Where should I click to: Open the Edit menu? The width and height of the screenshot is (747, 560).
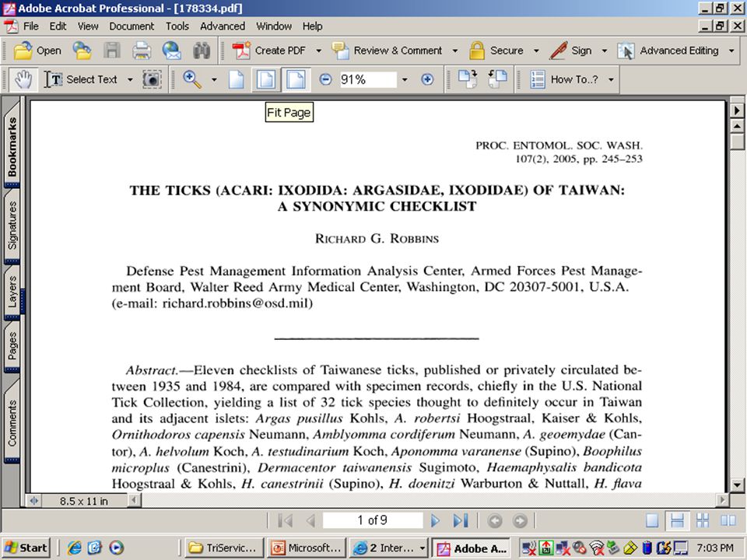pos(58,26)
